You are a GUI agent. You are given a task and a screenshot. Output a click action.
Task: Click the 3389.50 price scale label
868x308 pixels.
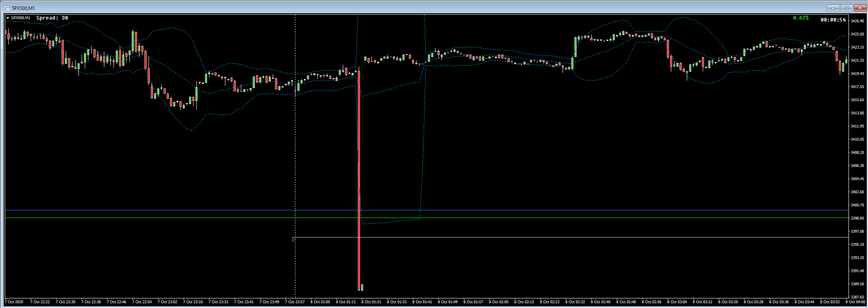coord(857,284)
